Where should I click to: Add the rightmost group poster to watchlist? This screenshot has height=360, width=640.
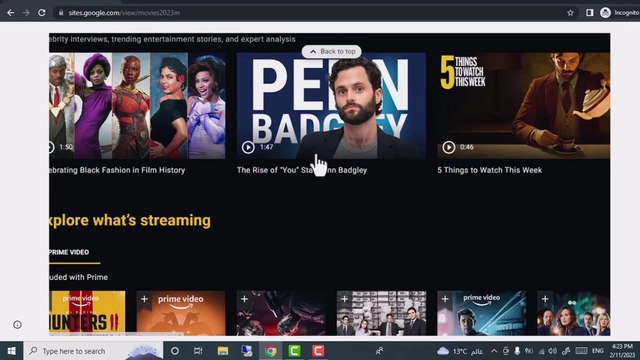[545, 299]
